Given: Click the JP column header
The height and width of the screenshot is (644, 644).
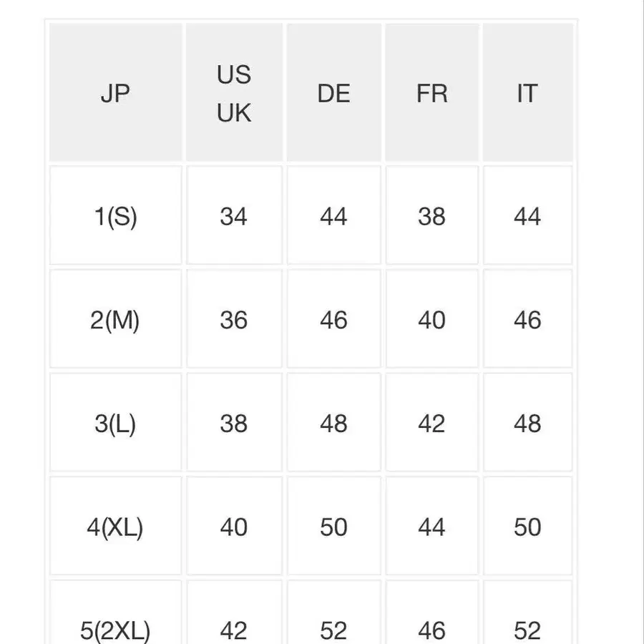Looking at the screenshot, I should [x=115, y=94].
